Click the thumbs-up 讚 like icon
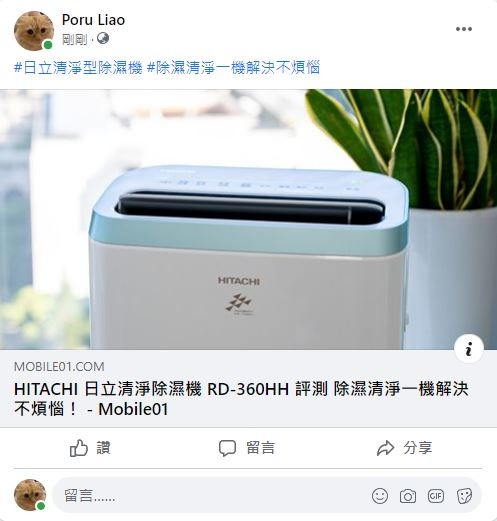 point(79,448)
